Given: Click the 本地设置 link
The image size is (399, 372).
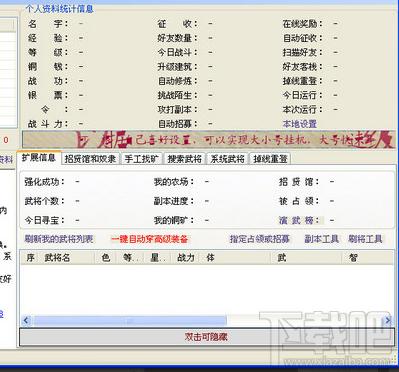Looking at the screenshot, I should point(299,124).
